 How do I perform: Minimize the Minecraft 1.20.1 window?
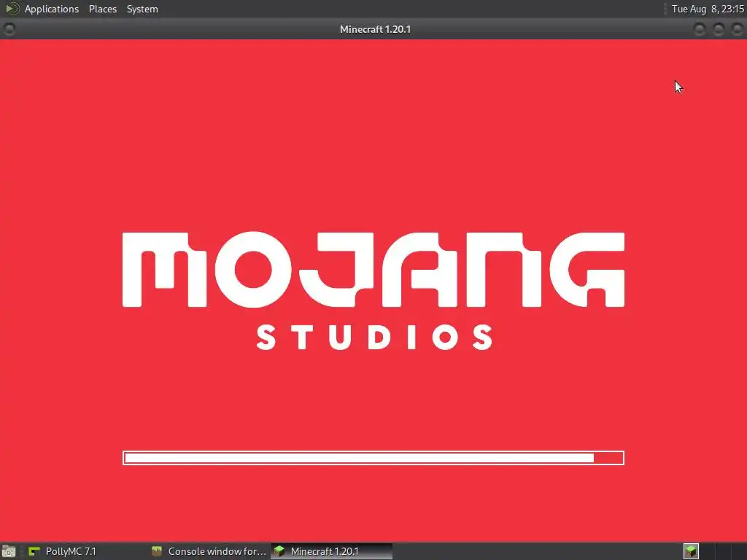click(x=700, y=29)
